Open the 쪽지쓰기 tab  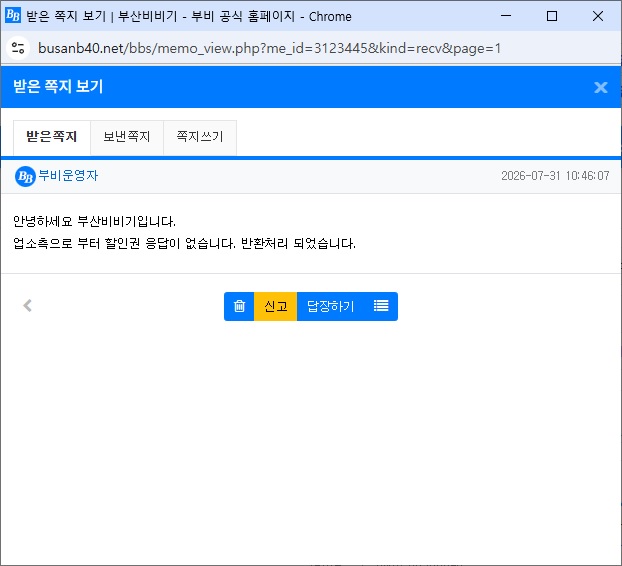[x=200, y=137]
